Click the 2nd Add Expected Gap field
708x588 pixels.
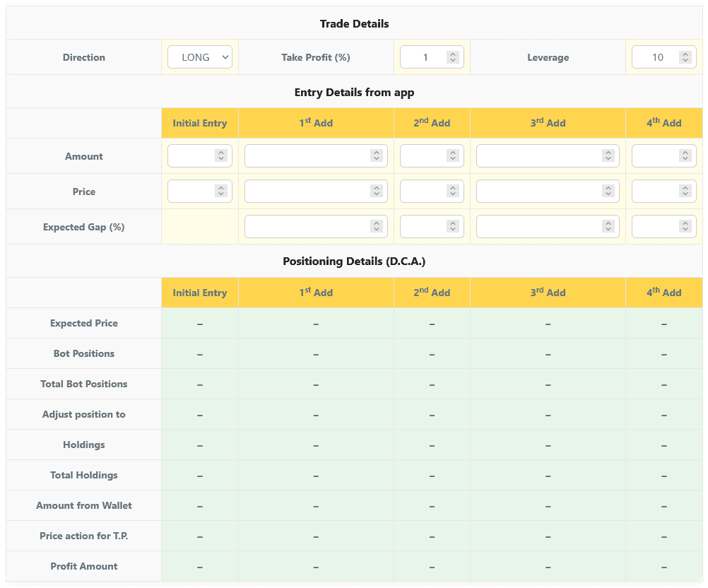tap(432, 226)
